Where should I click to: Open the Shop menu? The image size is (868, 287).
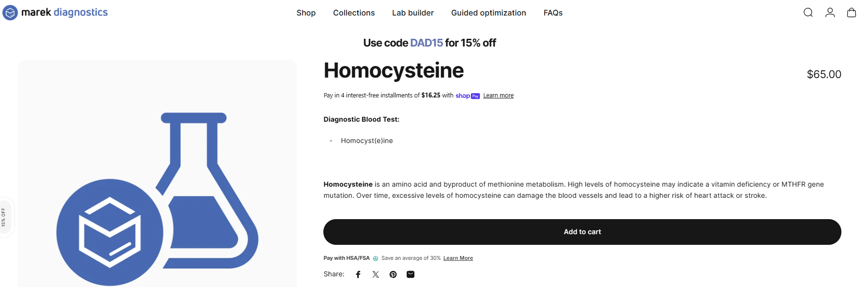point(306,13)
